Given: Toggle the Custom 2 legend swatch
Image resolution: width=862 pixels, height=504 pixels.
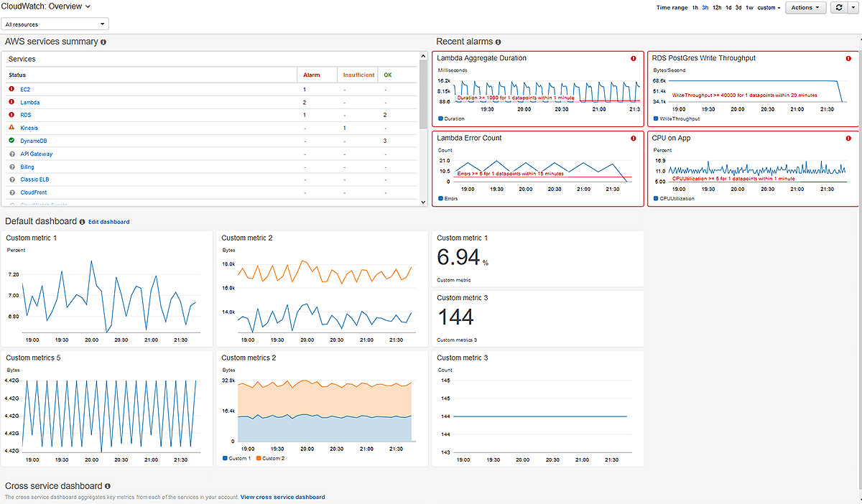Looking at the screenshot, I should (x=259, y=458).
